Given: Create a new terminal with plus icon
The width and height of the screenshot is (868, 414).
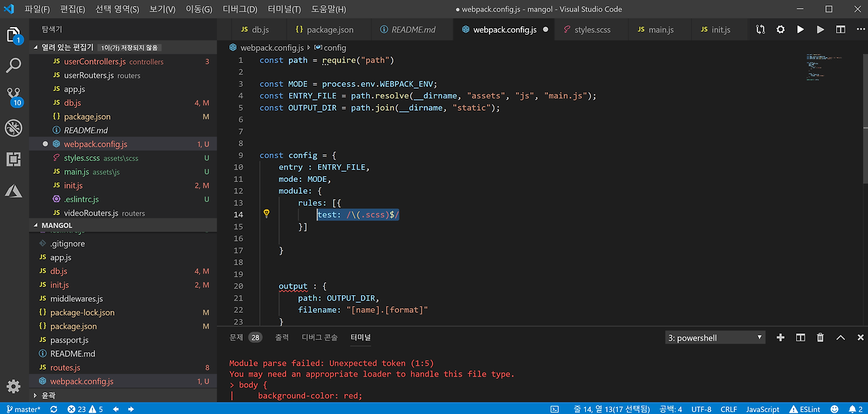Looking at the screenshot, I should click(781, 337).
